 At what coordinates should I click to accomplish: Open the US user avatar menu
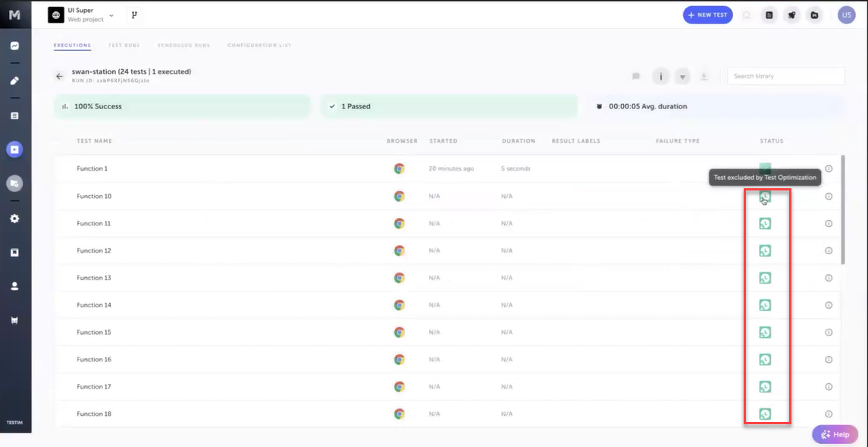pos(847,15)
